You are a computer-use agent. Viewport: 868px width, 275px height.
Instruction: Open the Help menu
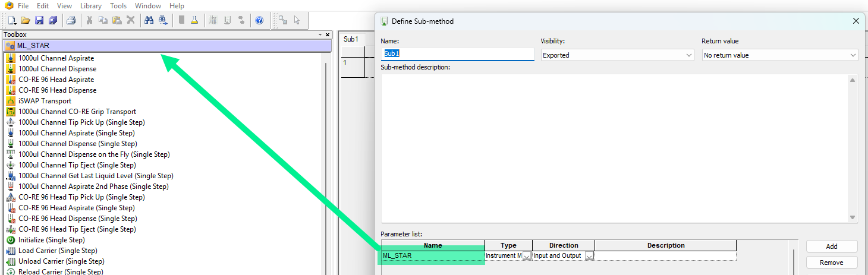coord(177,6)
